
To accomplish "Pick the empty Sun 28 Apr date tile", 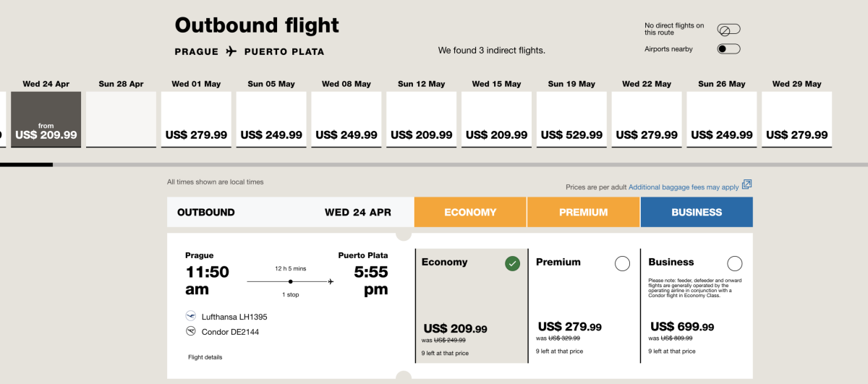I will (122, 119).
